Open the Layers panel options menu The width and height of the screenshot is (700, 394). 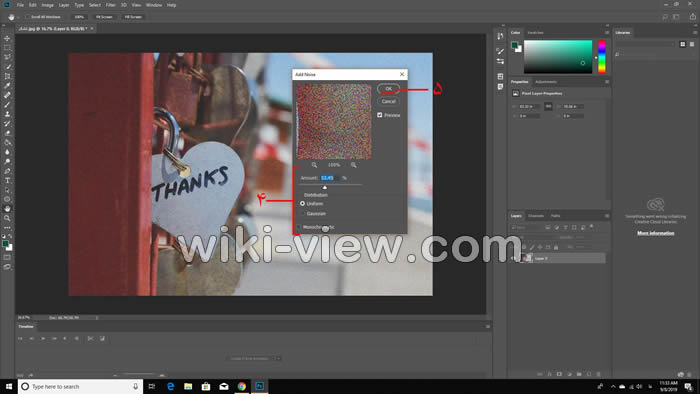pos(607,216)
